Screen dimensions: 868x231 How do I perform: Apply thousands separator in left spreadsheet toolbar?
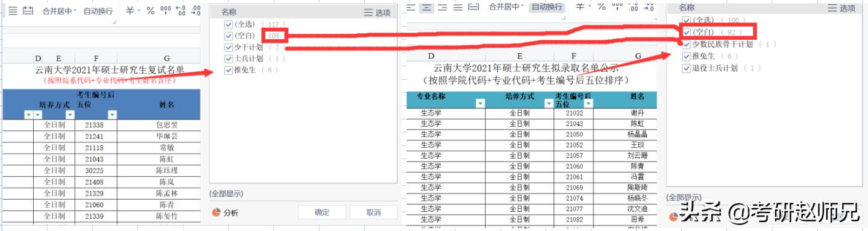pyautogui.click(x=166, y=11)
